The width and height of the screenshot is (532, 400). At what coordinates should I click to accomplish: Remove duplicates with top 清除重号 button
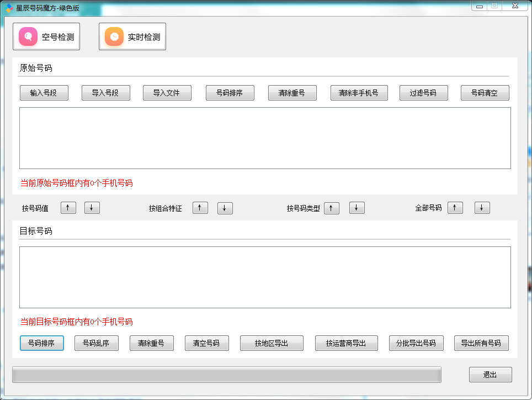(292, 93)
